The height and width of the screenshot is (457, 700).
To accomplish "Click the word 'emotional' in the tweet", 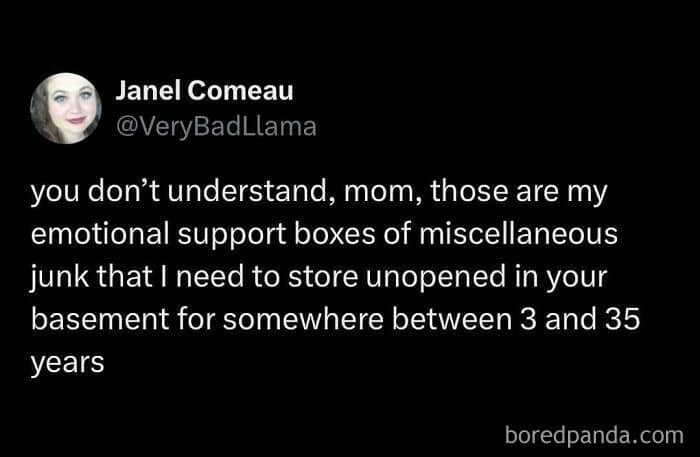I will [100, 233].
